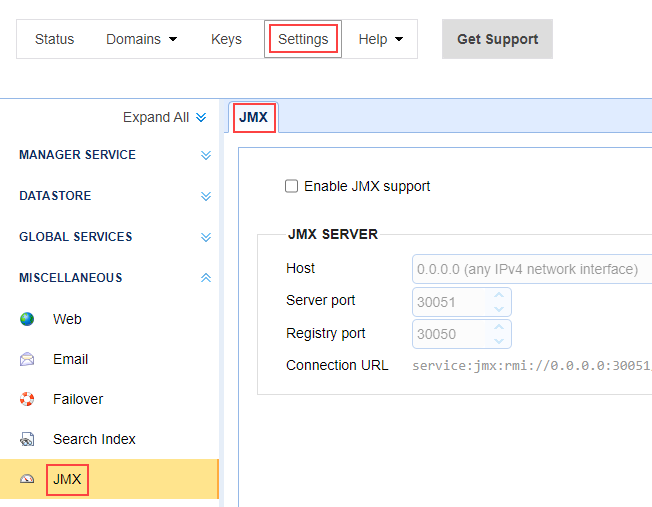Viewport: 652px width, 507px height.
Task: Open the Domains dropdown menu
Action: [x=141, y=39]
